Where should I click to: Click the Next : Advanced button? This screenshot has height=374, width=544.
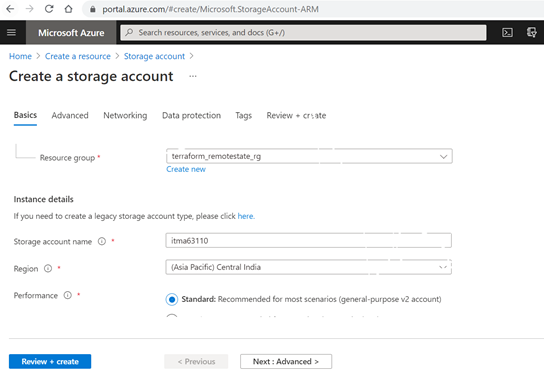pyautogui.click(x=286, y=362)
